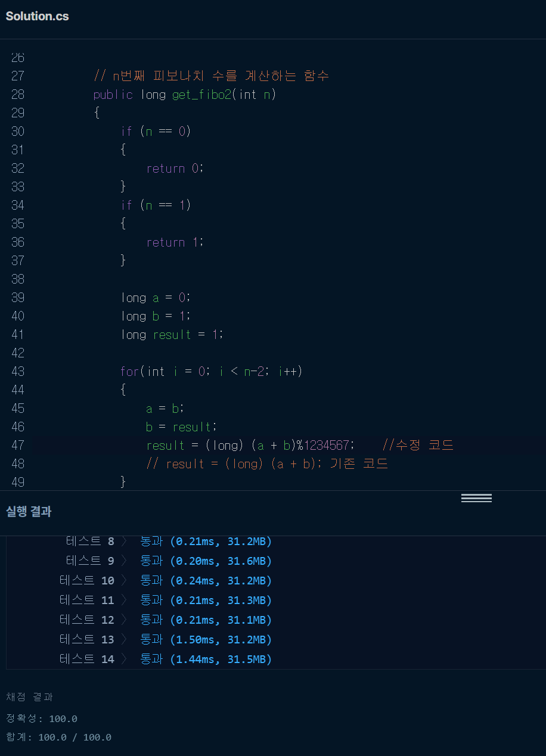Click the 테스트 11 label
546x756 pixels.
pos(87,601)
